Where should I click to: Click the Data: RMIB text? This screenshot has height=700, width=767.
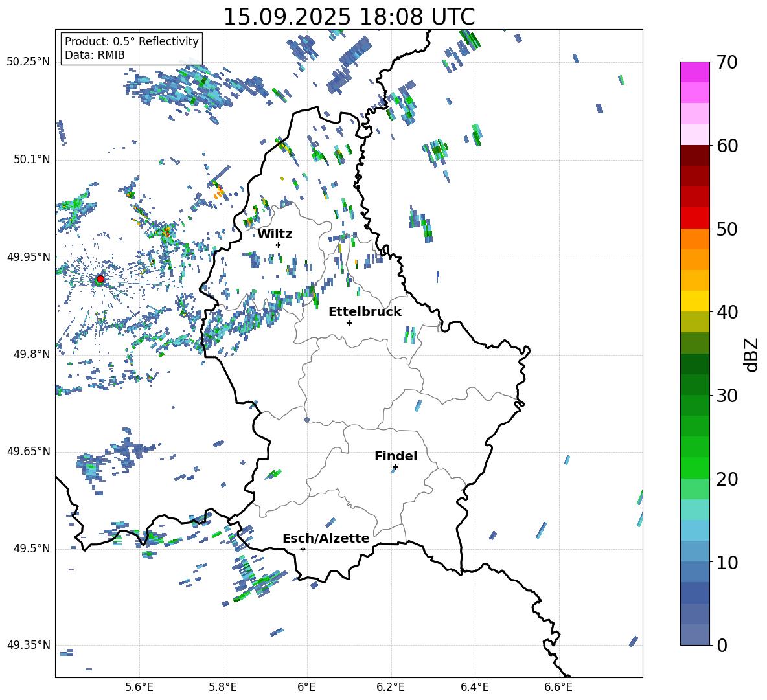pyautogui.click(x=95, y=55)
